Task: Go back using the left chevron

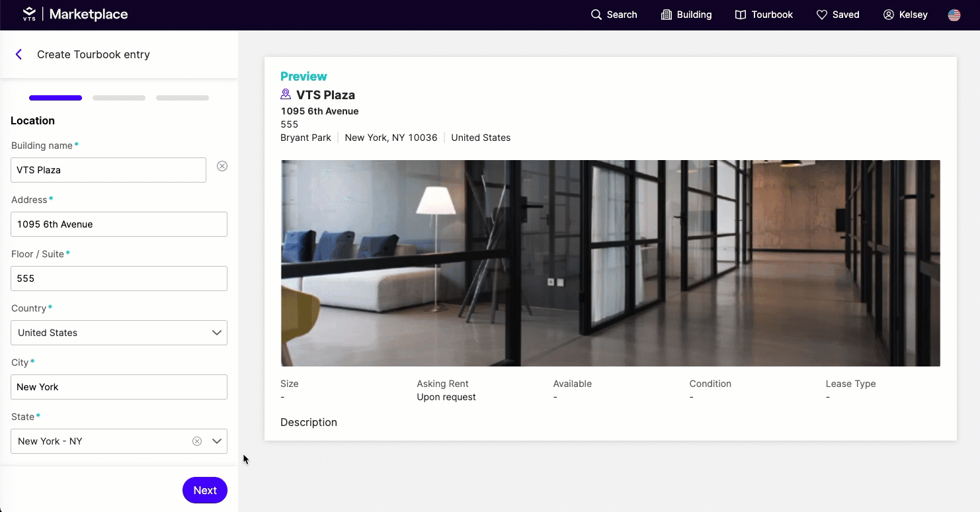Action: 19,54
